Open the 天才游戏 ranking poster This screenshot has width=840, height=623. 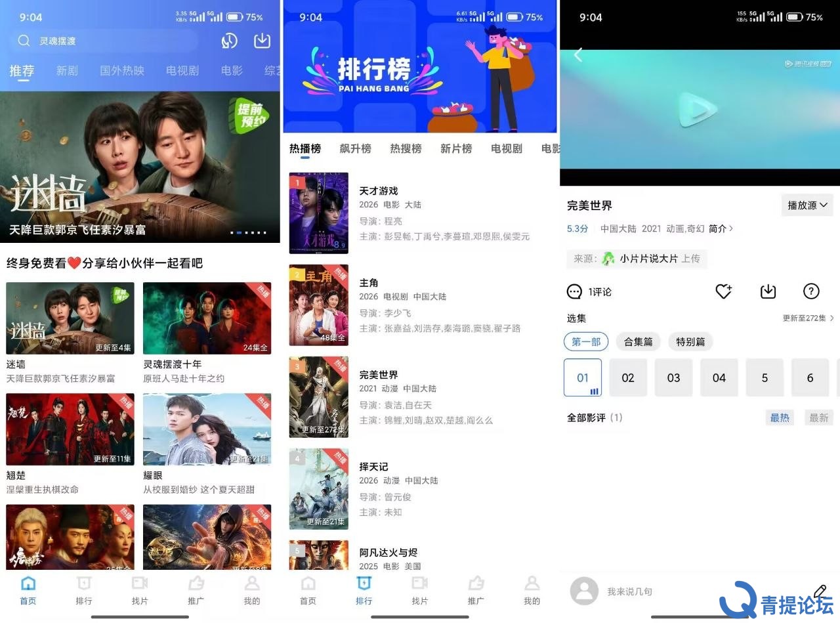(x=319, y=213)
